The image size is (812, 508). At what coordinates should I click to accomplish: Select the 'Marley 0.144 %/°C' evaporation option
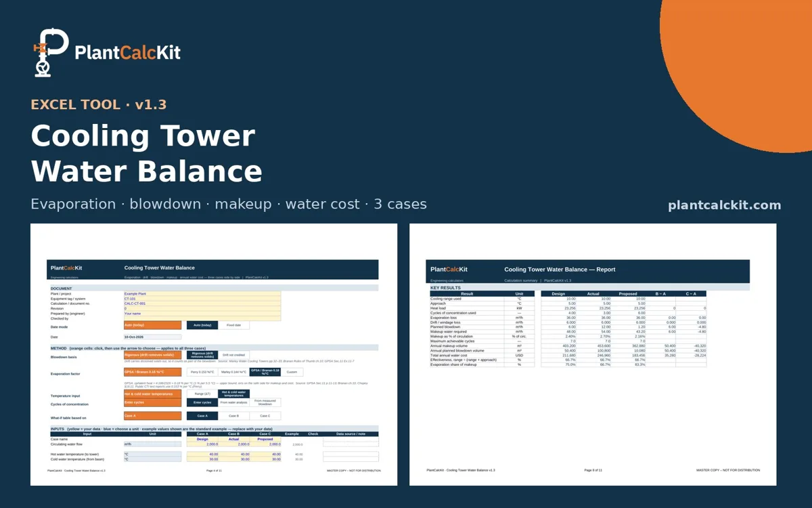click(233, 372)
